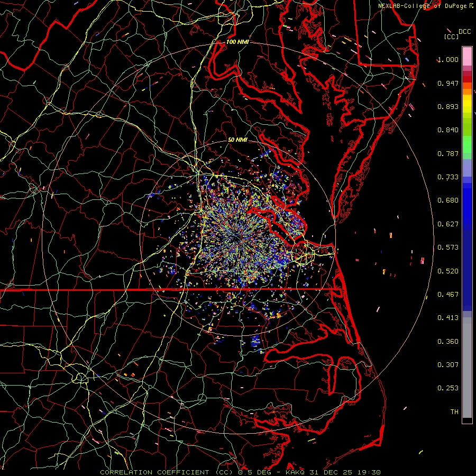Click the 0.840 legend value
Viewport: 476px width, 476px height.
pos(448,130)
